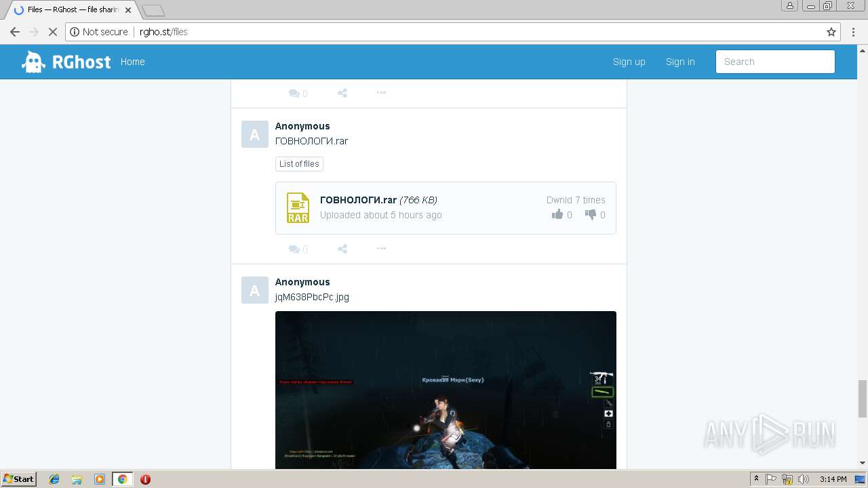Open the Sign in page
Image resolution: width=868 pixels, height=488 pixels.
tap(680, 62)
